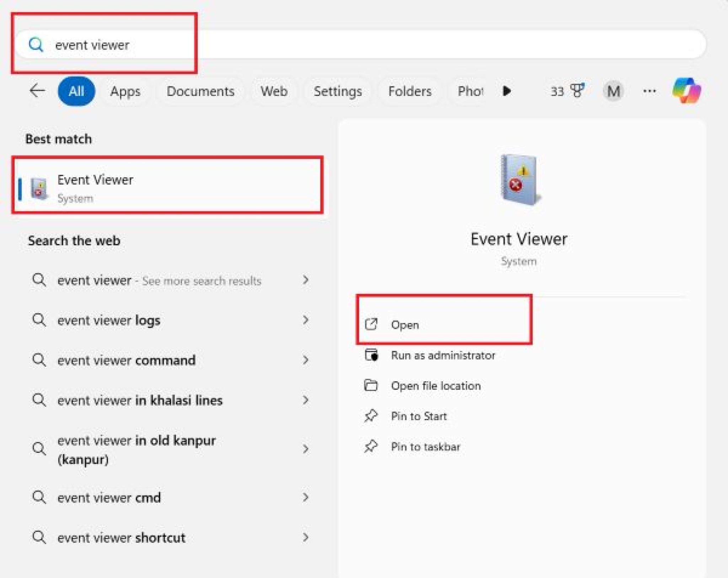The image size is (728, 578).
Task: Open Event Viewer using the Open button
Action: click(405, 324)
